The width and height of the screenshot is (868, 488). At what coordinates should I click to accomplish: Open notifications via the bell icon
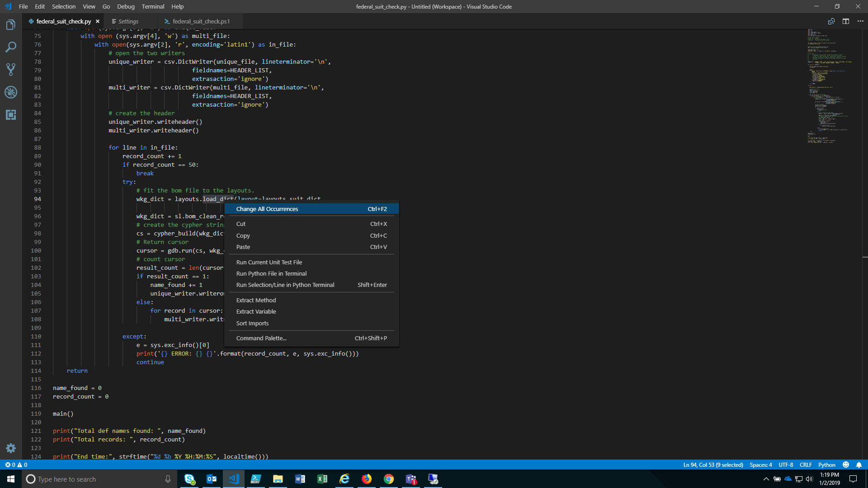tap(859, 465)
